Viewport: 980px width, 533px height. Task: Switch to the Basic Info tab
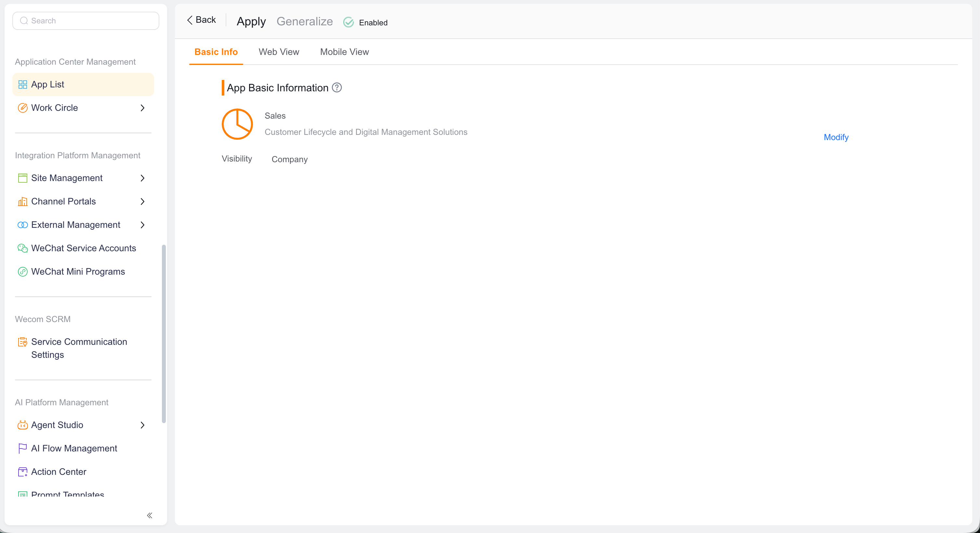pyautogui.click(x=216, y=52)
